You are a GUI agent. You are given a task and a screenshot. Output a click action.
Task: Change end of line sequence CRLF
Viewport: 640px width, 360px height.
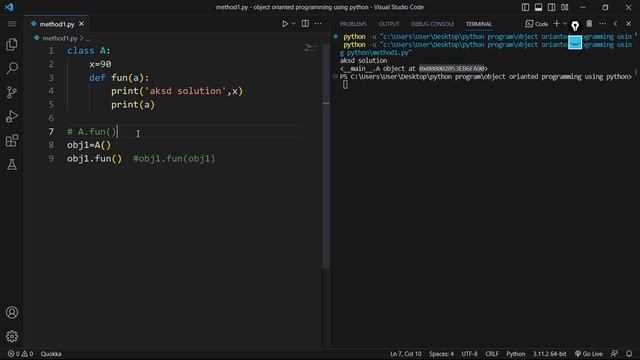pos(492,354)
